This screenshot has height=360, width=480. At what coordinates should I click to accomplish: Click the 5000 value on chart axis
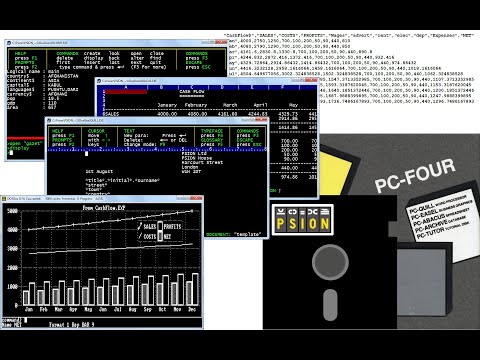(x=12, y=211)
